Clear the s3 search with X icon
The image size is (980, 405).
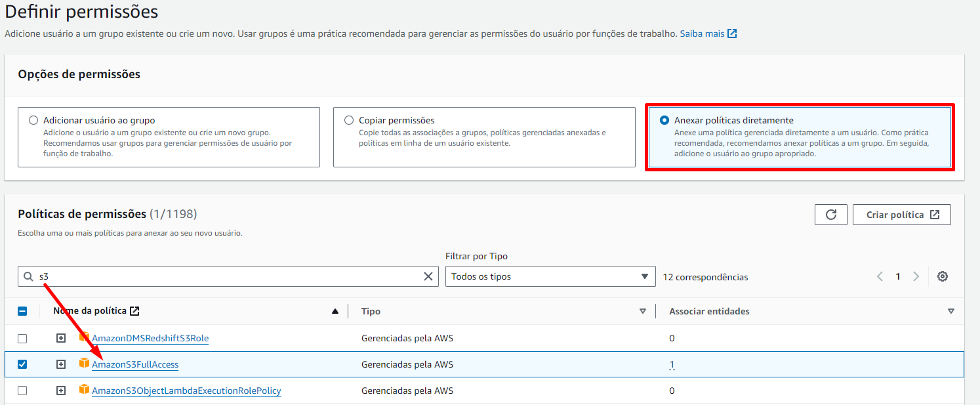(x=428, y=276)
